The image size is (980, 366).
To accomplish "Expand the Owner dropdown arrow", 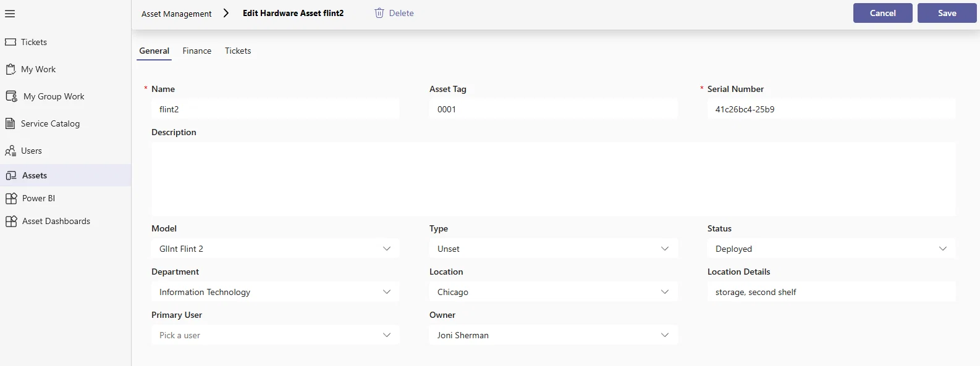I will pyautogui.click(x=665, y=335).
